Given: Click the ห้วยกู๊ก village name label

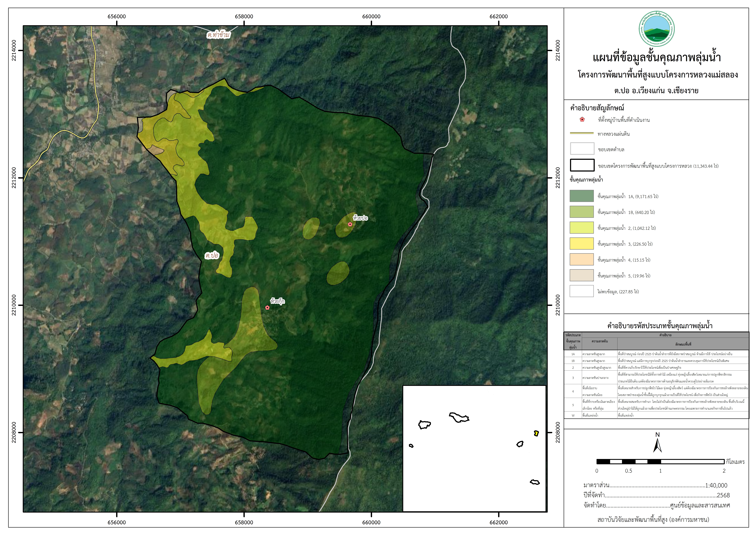Looking at the screenshot, I should coord(277,301).
